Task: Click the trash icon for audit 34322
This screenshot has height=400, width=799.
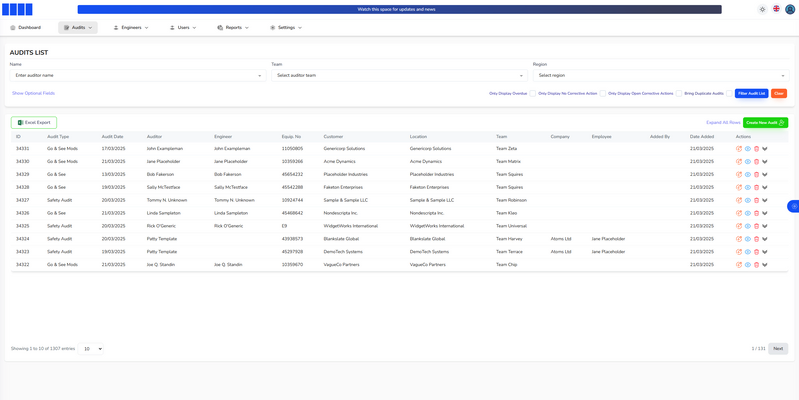Action: pyautogui.click(x=756, y=264)
